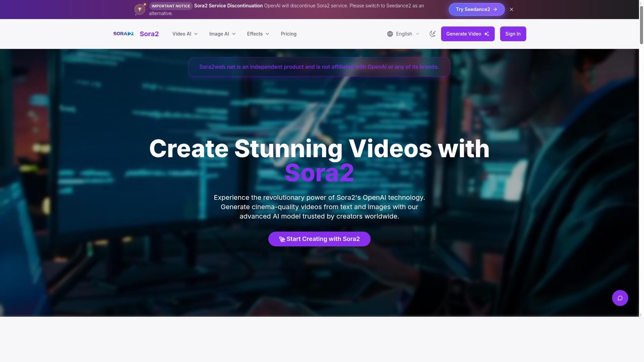This screenshot has width=644, height=362.
Task: Click the arrow icon on Try Seedance2
Action: [x=495, y=9]
